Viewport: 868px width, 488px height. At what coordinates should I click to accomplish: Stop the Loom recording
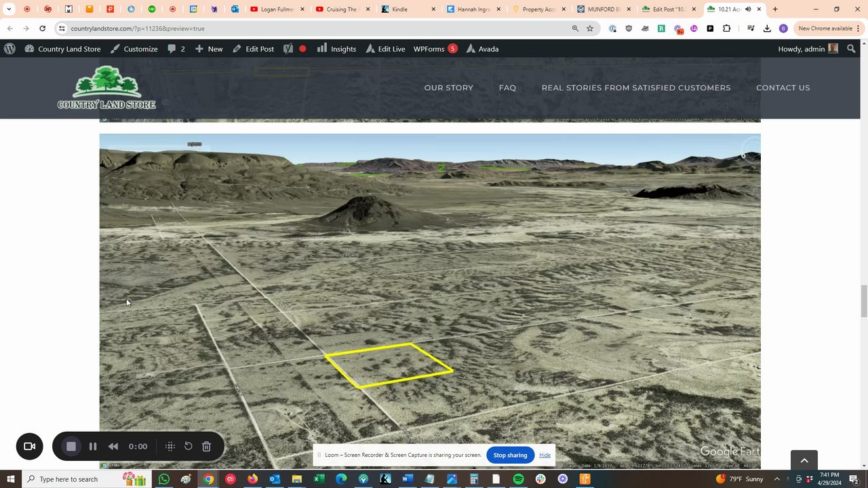tap(71, 446)
